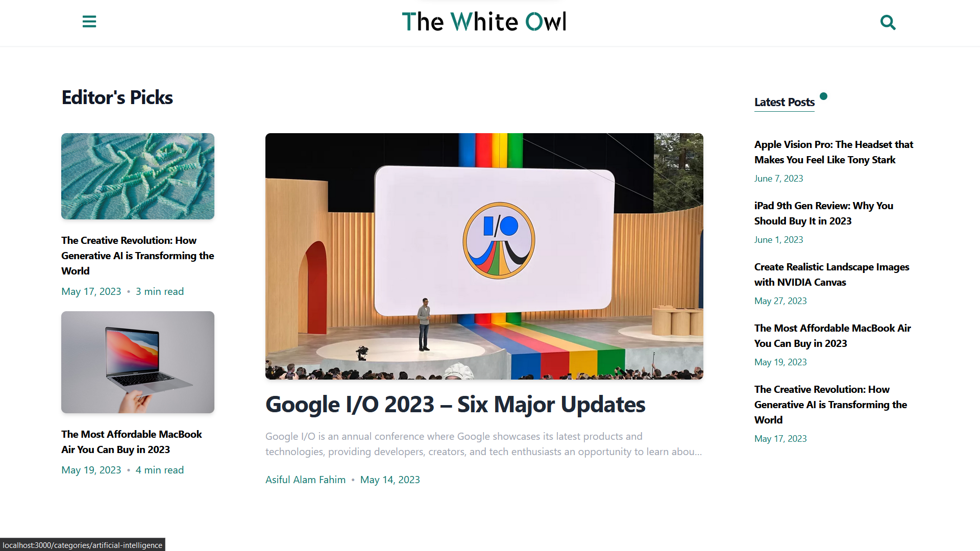Open the Generative AI article thumbnail
The width and height of the screenshot is (980, 551).
138,176
